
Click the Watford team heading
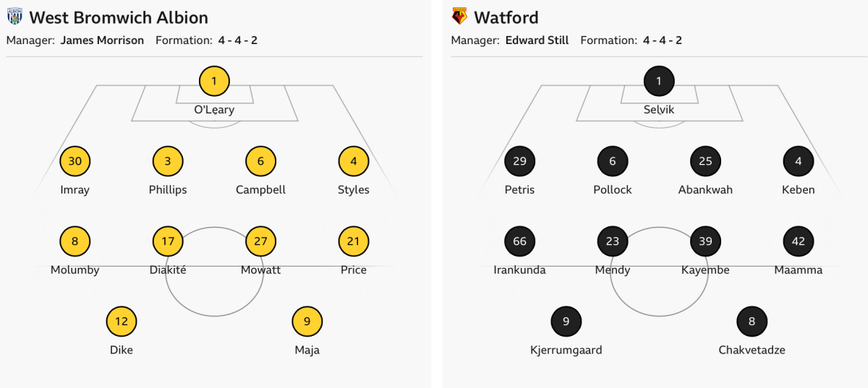coord(506,17)
